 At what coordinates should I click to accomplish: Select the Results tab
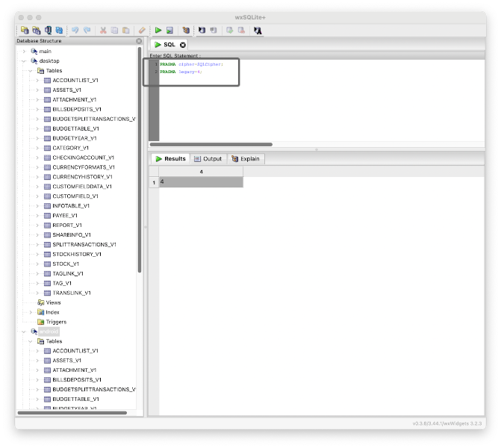(169, 158)
